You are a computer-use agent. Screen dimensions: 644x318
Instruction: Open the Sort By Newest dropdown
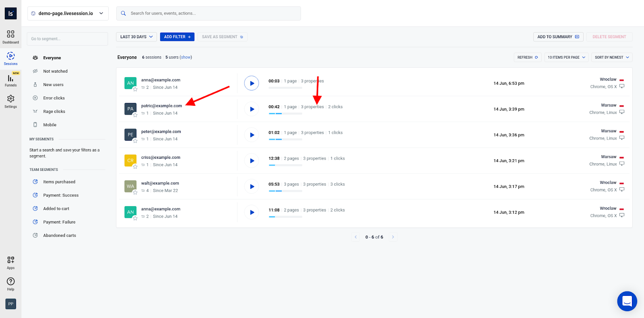click(612, 57)
